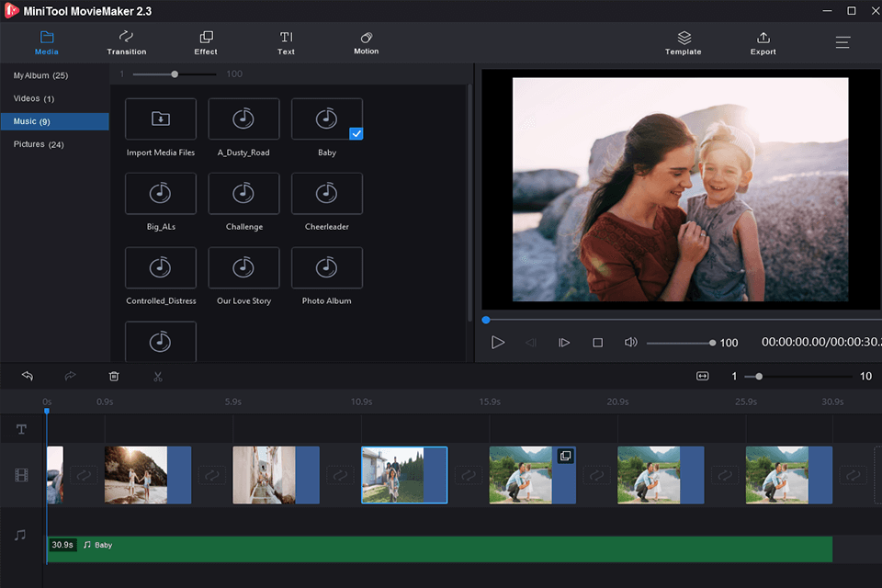882x588 pixels.
Task: Switch to the Effect tab
Action: pos(206,42)
